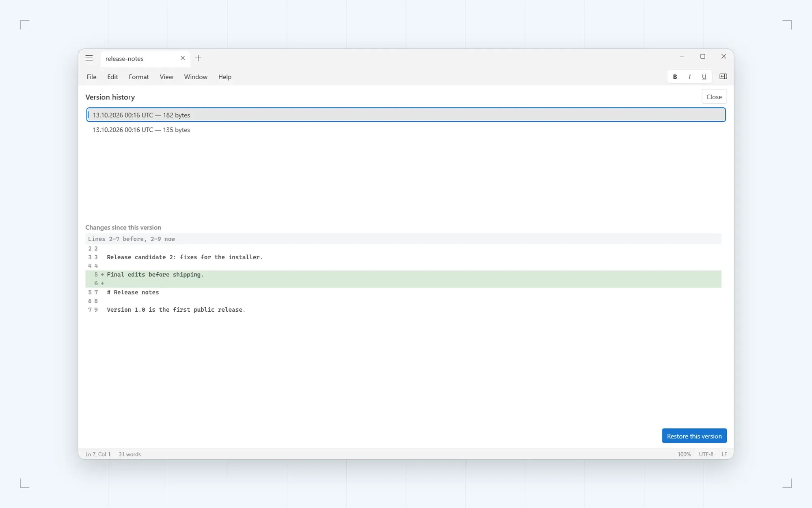The height and width of the screenshot is (508, 812).
Task: Click the '# Release notes' diff line
Action: [403, 292]
